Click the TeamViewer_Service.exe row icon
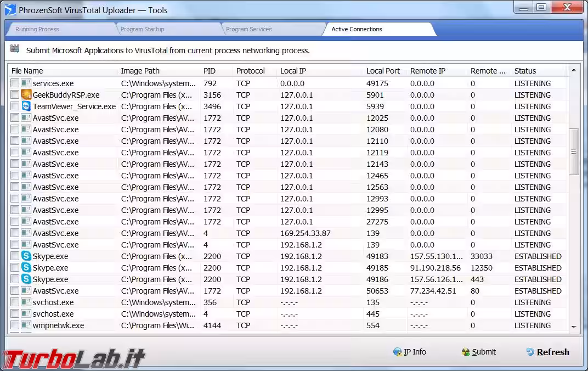The width and height of the screenshot is (588, 371). (26, 106)
